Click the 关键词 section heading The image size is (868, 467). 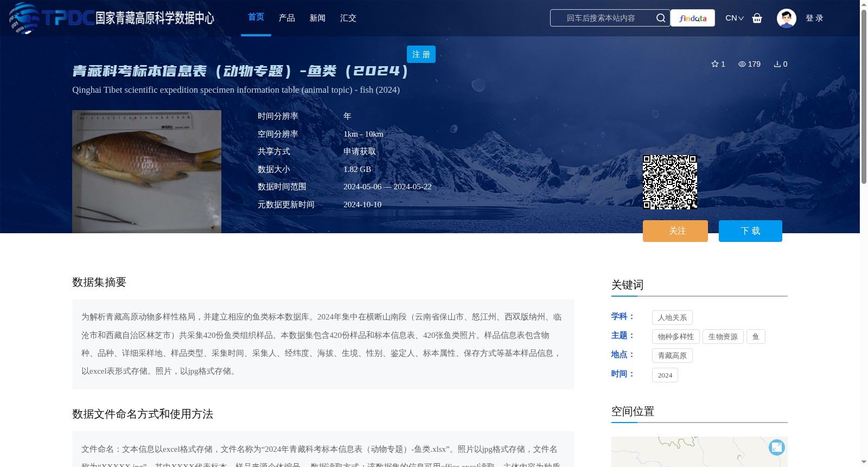627,285
